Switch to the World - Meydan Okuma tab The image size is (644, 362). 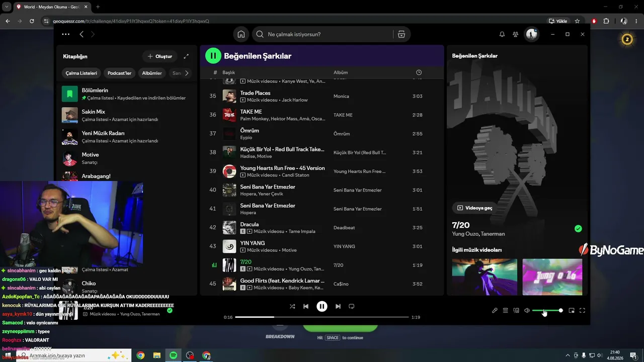tap(51, 7)
